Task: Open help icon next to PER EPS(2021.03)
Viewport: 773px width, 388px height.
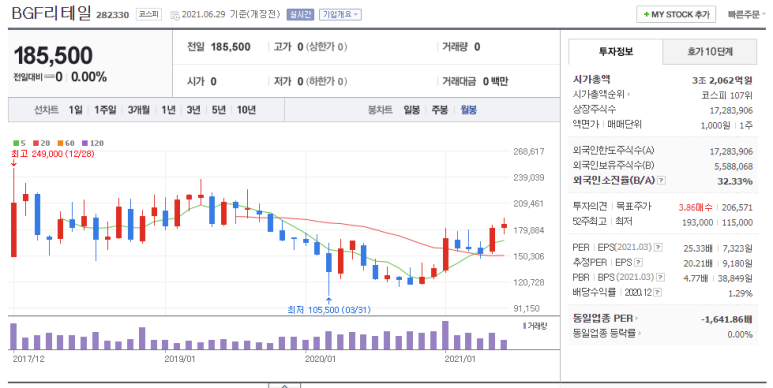Action: 658,247
